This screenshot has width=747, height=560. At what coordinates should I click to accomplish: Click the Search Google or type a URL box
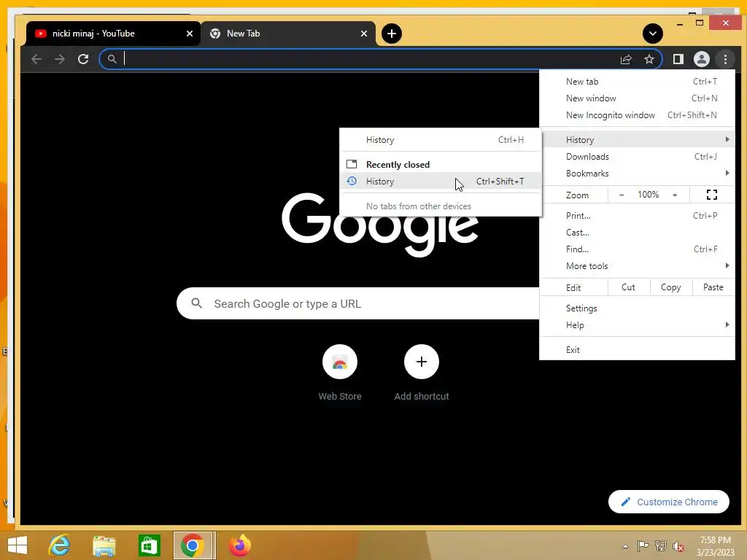[357, 303]
